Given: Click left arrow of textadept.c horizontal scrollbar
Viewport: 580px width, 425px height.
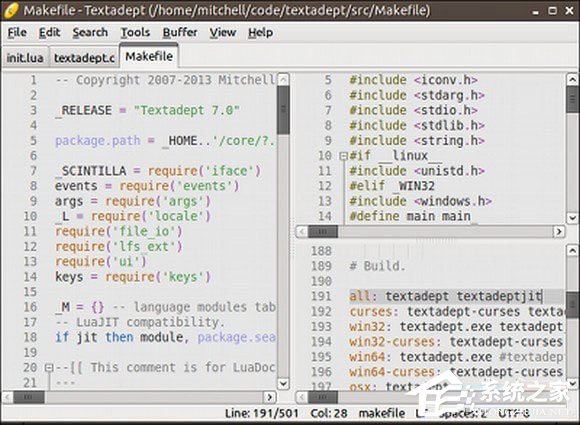Looking at the screenshot, I should [302, 232].
